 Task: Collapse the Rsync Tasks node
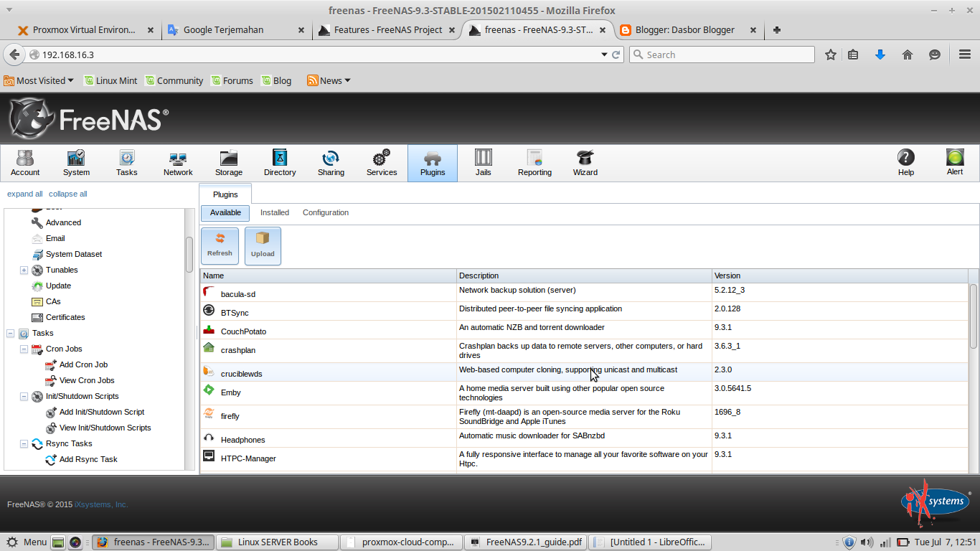pyautogui.click(x=24, y=444)
